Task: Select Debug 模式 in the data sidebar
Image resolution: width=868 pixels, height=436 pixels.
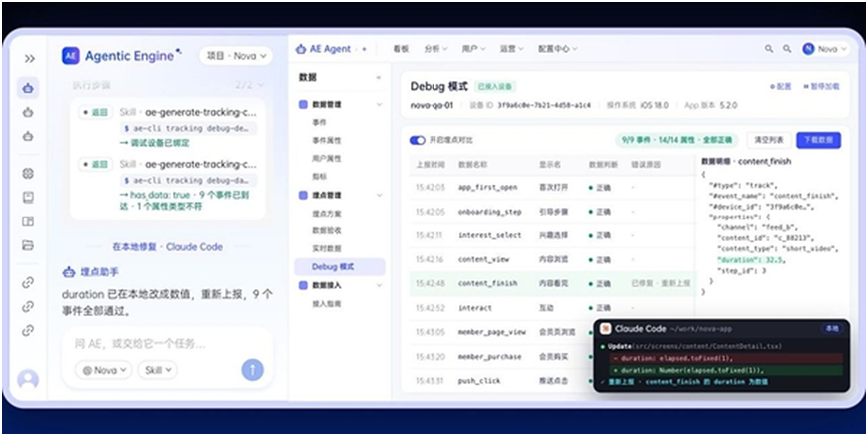Action: point(340,267)
